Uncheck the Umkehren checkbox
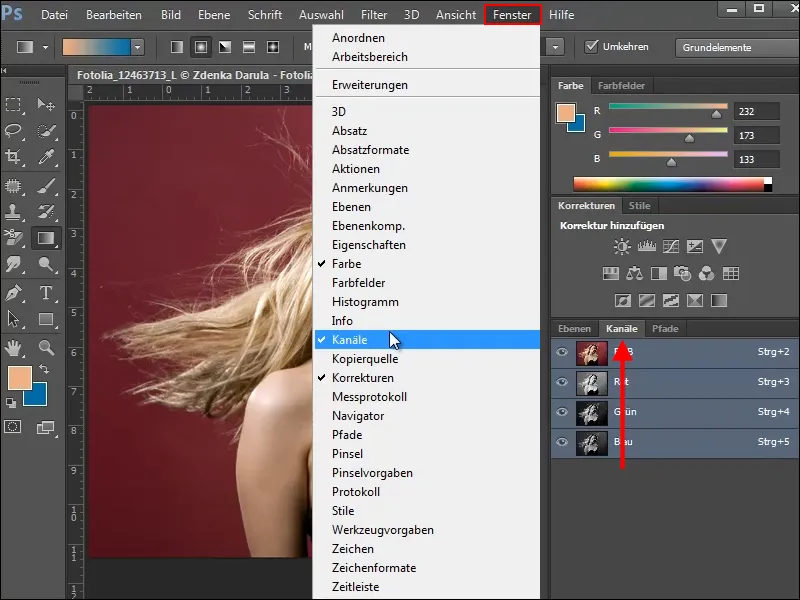The height and width of the screenshot is (600, 800). point(591,46)
